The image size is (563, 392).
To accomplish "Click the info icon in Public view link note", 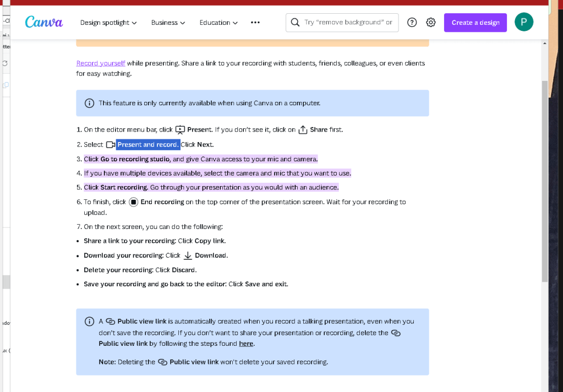I will (89, 322).
